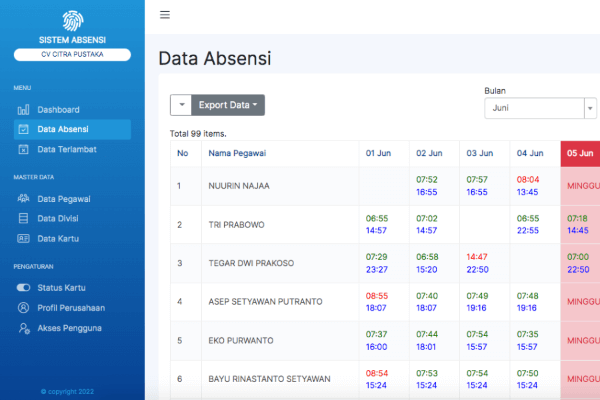The width and height of the screenshot is (600, 400).
Task: Click the fingerprint logo icon
Action: (72, 20)
